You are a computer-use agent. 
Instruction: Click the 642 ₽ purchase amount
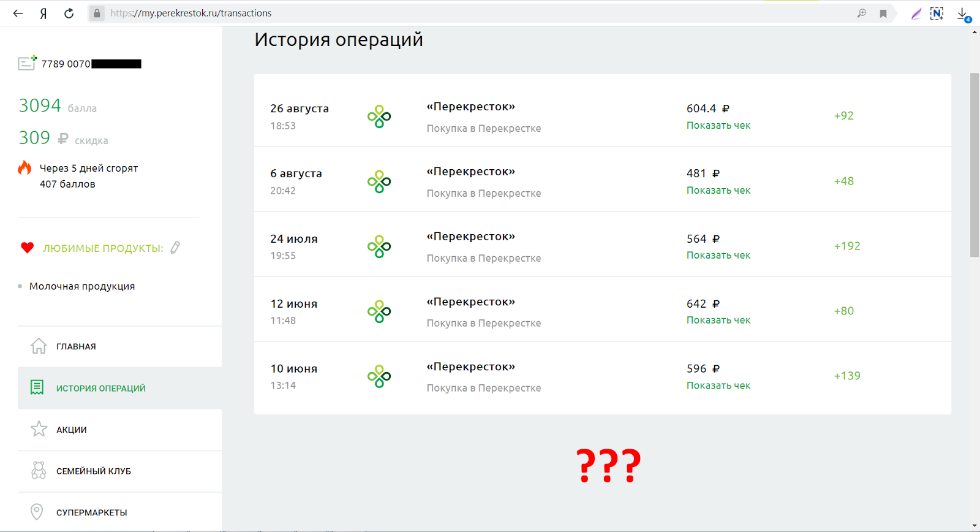pos(703,304)
